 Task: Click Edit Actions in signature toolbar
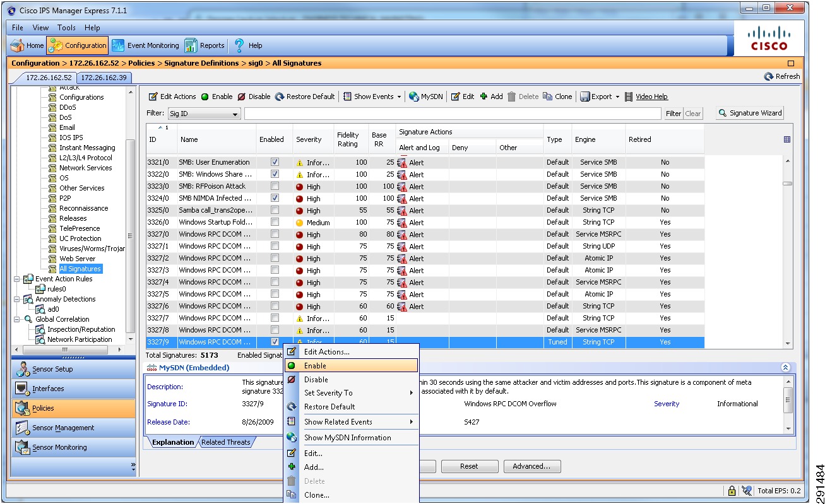point(172,97)
